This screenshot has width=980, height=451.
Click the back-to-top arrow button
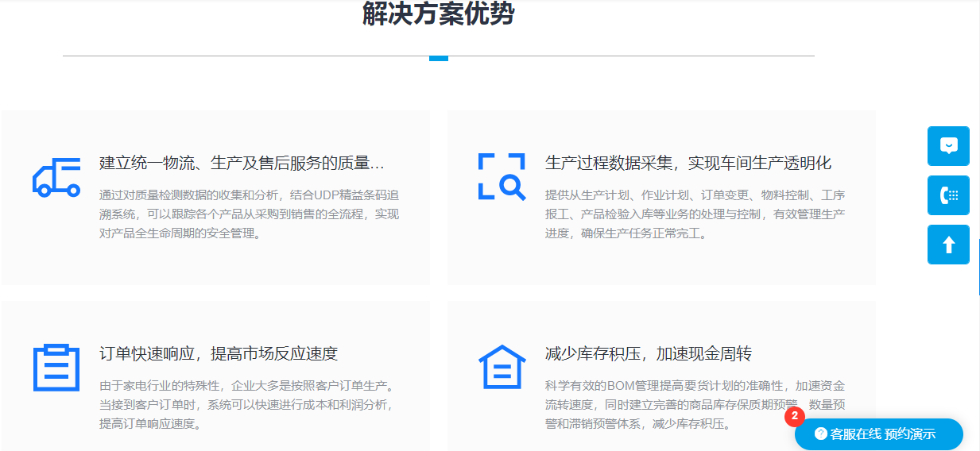coord(948,245)
